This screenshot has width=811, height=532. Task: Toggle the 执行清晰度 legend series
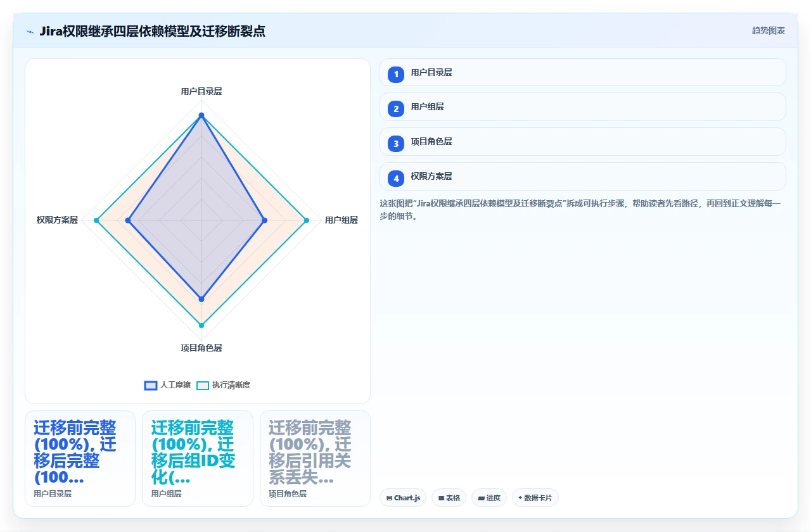pyautogui.click(x=223, y=385)
